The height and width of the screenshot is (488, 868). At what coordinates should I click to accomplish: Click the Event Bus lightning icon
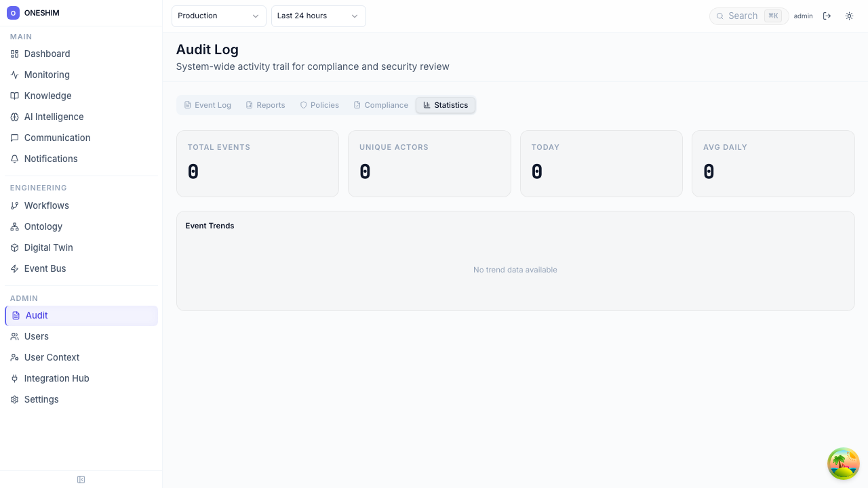(14, 268)
